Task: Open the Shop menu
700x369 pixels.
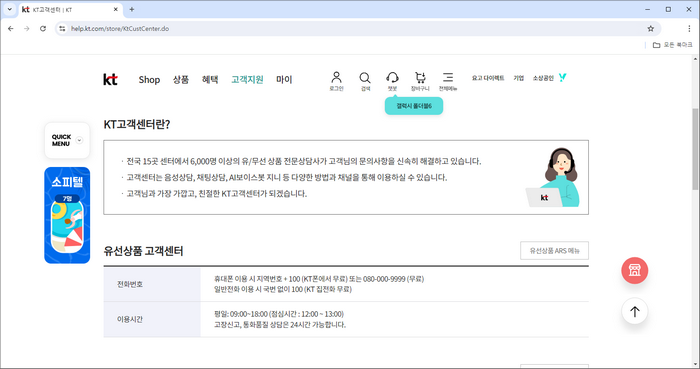Action: (149, 80)
